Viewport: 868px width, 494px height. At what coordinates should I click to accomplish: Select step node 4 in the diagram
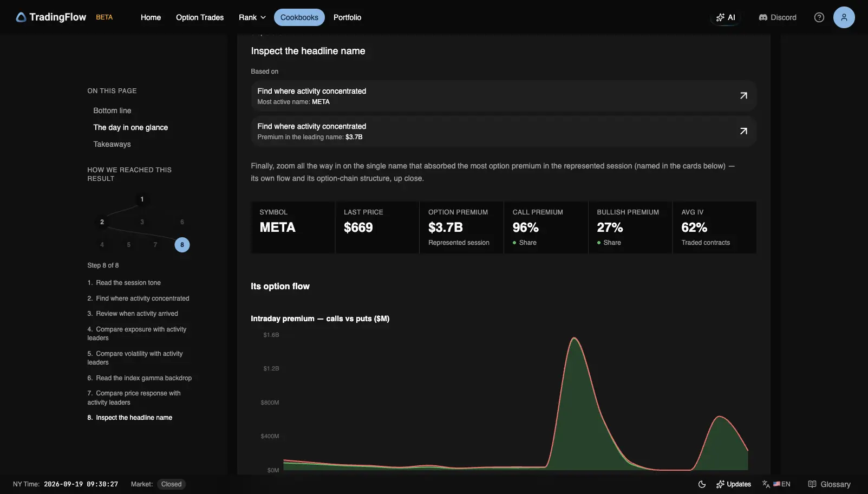pos(102,245)
